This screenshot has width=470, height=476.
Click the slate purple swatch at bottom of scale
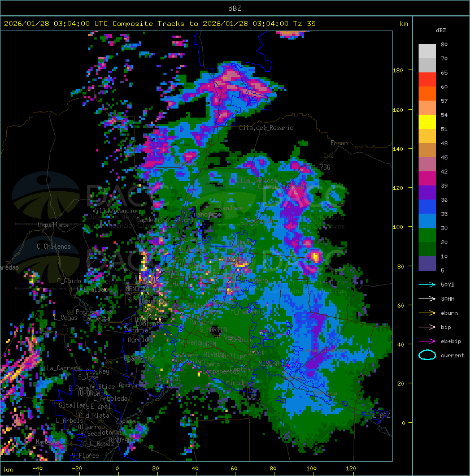pyautogui.click(x=427, y=263)
